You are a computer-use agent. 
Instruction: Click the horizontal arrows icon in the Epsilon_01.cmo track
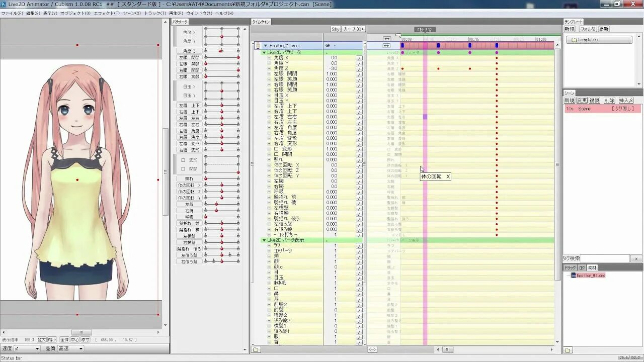tap(386, 46)
